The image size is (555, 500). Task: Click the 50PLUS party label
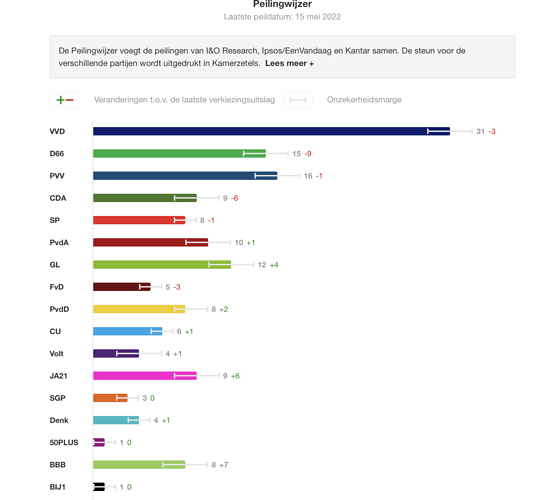(64, 443)
